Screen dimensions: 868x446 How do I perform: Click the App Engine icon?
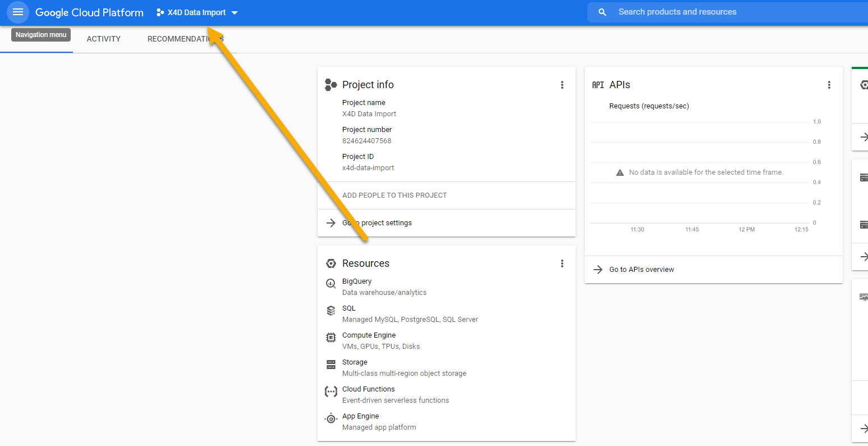click(x=331, y=418)
